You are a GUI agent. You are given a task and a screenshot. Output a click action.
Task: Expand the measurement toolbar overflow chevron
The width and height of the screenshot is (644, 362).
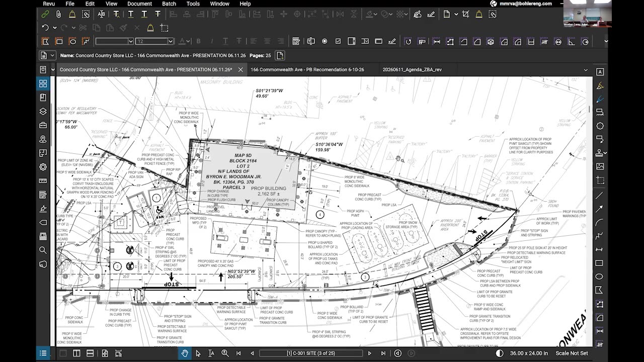pyautogui.click(x=606, y=41)
